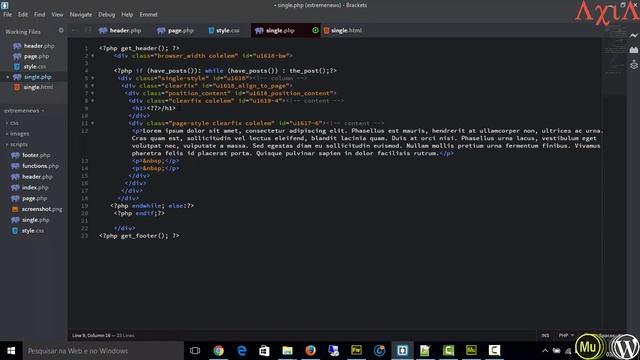
Task: Click the layered extension icon in right toolbar
Action: (633, 64)
